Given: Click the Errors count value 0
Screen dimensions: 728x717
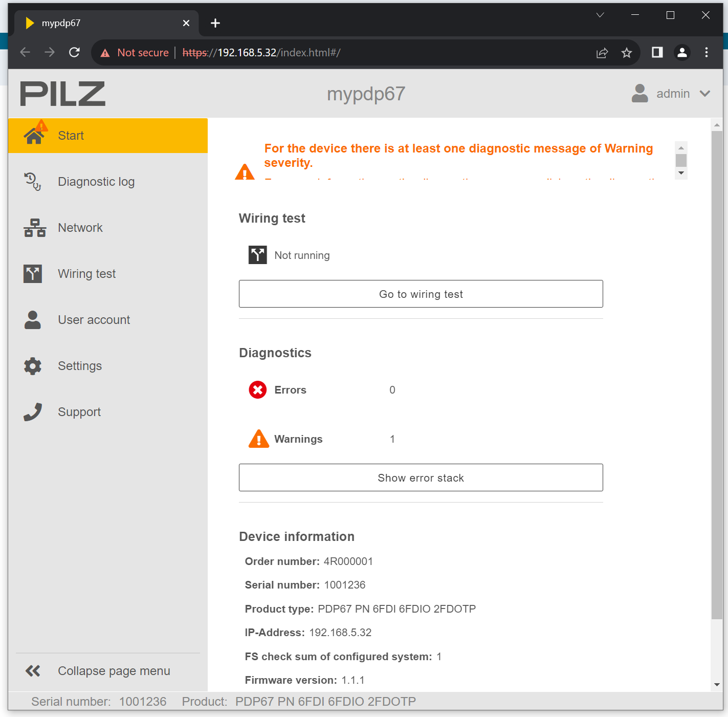Looking at the screenshot, I should [392, 390].
